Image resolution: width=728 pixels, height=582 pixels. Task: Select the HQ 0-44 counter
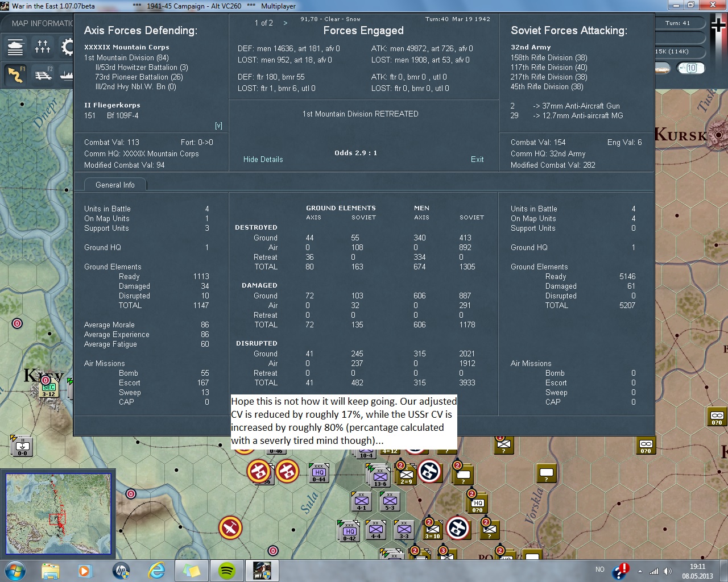pyautogui.click(x=319, y=473)
